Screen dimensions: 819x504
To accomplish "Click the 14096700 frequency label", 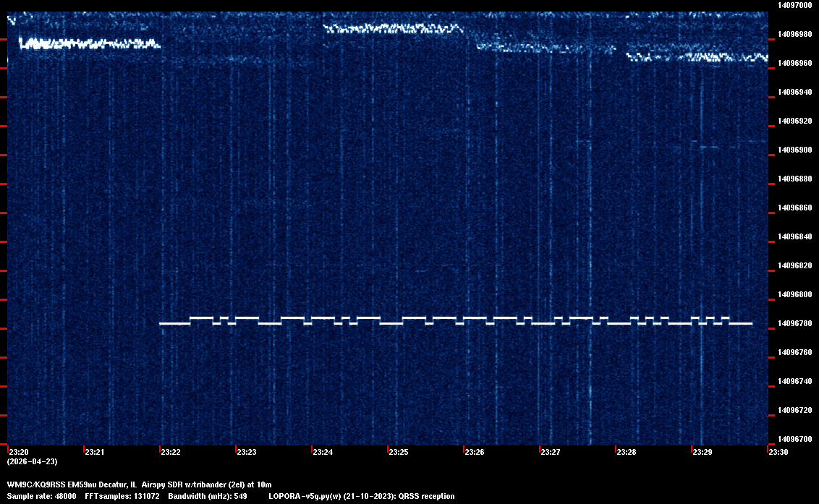I will click(x=794, y=439).
